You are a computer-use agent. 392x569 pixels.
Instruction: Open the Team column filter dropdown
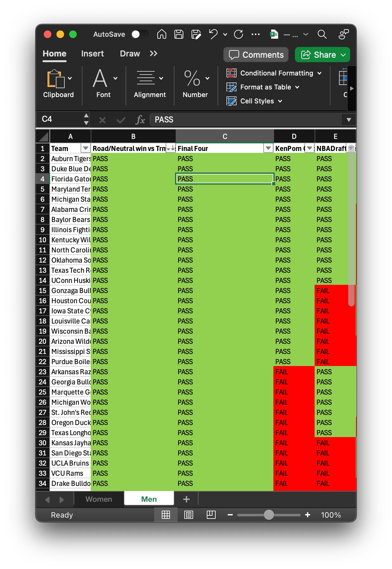click(x=85, y=148)
